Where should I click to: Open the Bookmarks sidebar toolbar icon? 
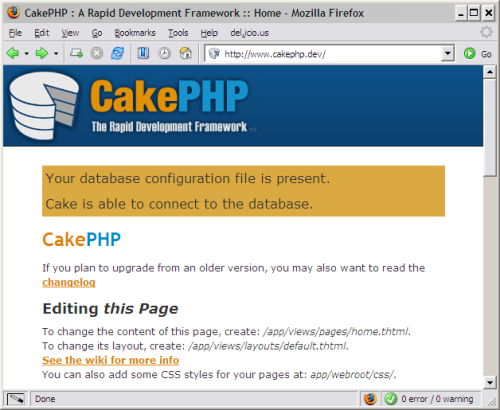point(143,53)
